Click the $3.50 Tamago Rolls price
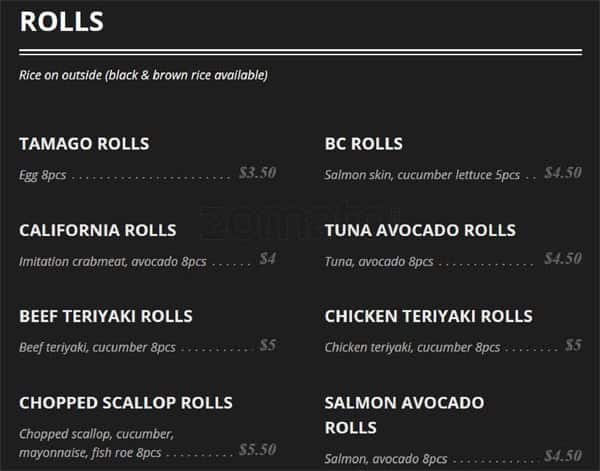 257,172
